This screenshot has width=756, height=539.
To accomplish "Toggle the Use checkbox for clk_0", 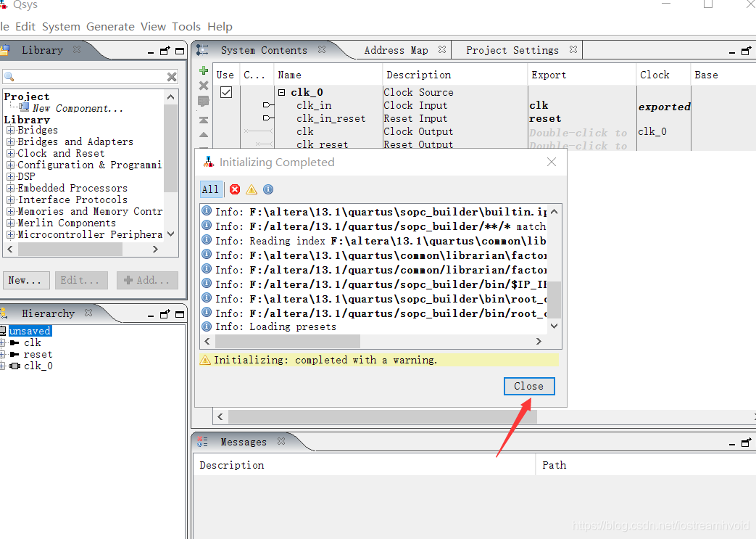I will click(x=226, y=91).
